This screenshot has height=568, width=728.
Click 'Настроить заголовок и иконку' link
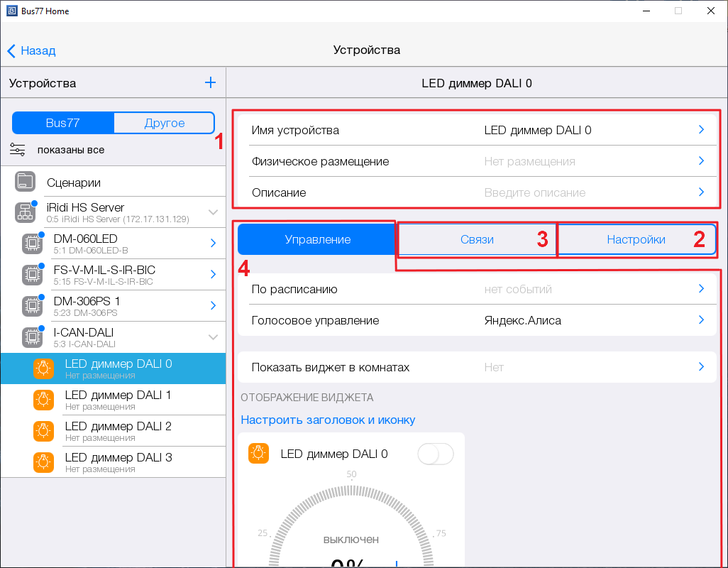coord(328,420)
